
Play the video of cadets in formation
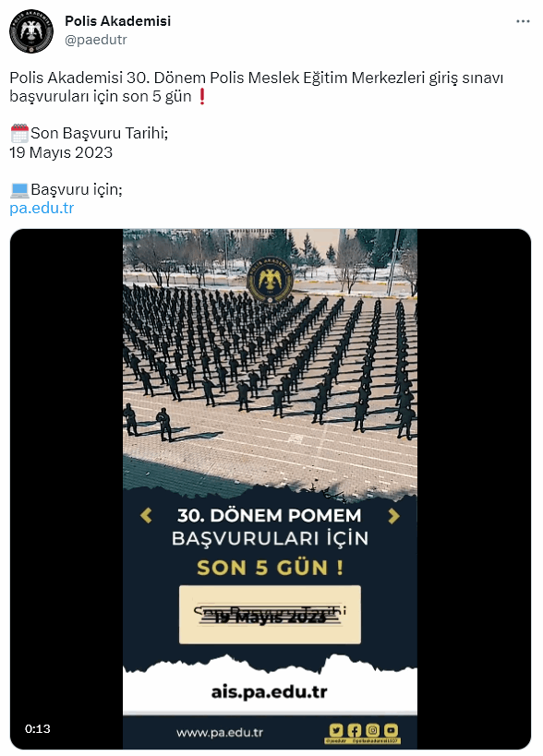pyautogui.click(x=270, y=489)
